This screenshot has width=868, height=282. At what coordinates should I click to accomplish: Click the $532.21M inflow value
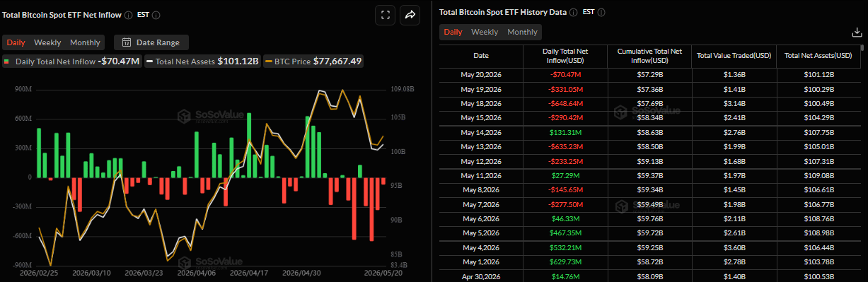[565, 248]
